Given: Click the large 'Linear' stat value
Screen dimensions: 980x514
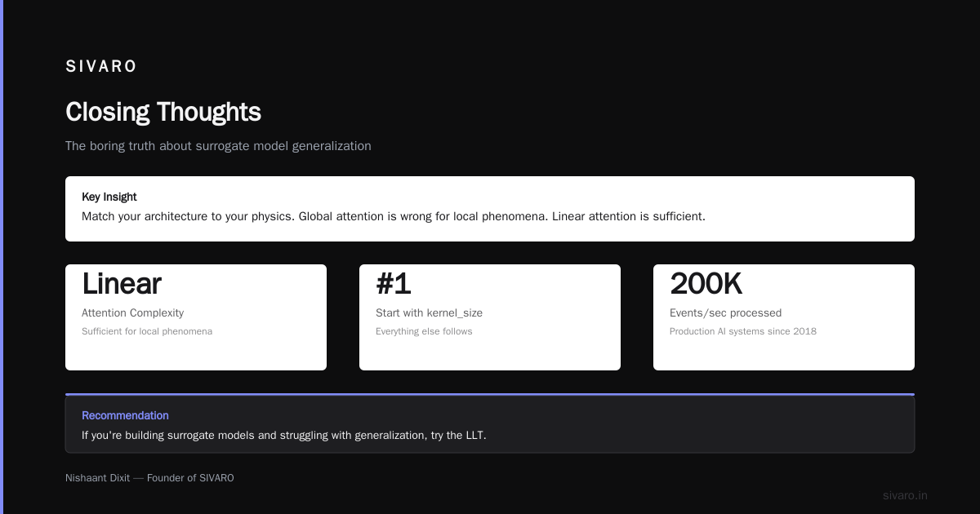Looking at the screenshot, I should coord(122,284).
